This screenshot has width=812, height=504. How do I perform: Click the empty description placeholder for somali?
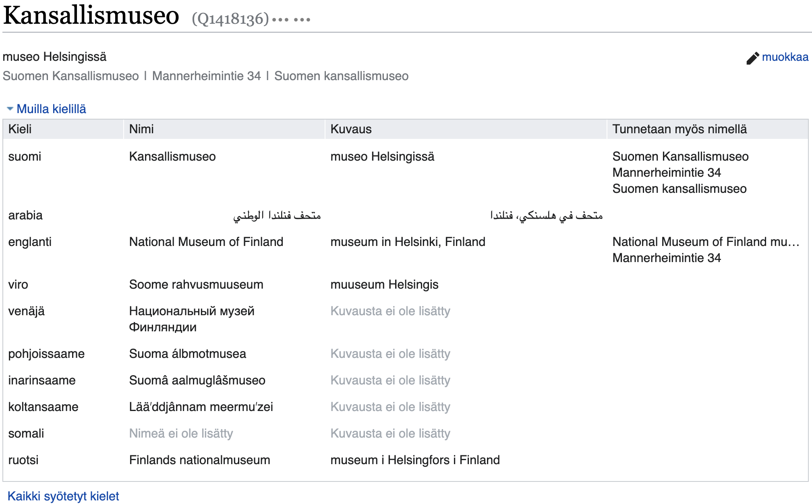pos(390,434)
